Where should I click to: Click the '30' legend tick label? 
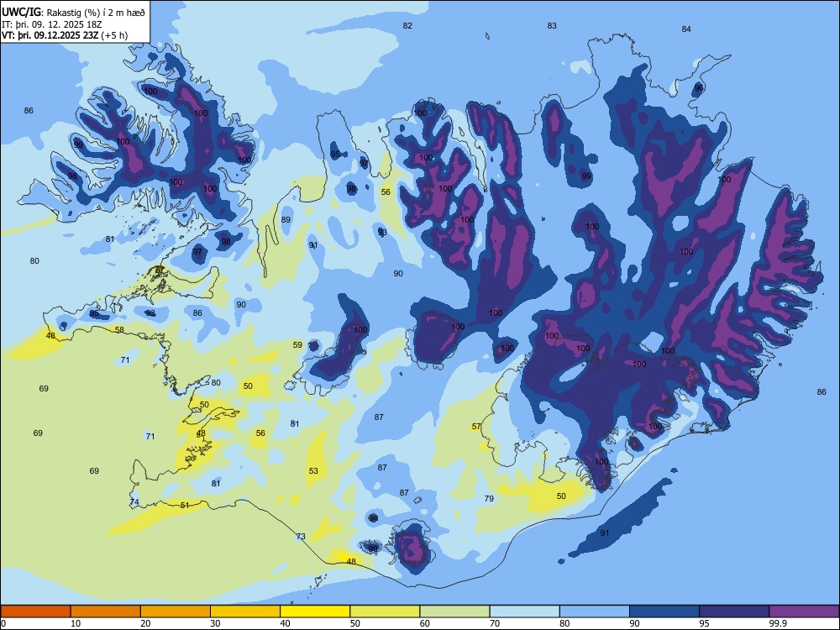pyautogui.click(x=215, y=623)
